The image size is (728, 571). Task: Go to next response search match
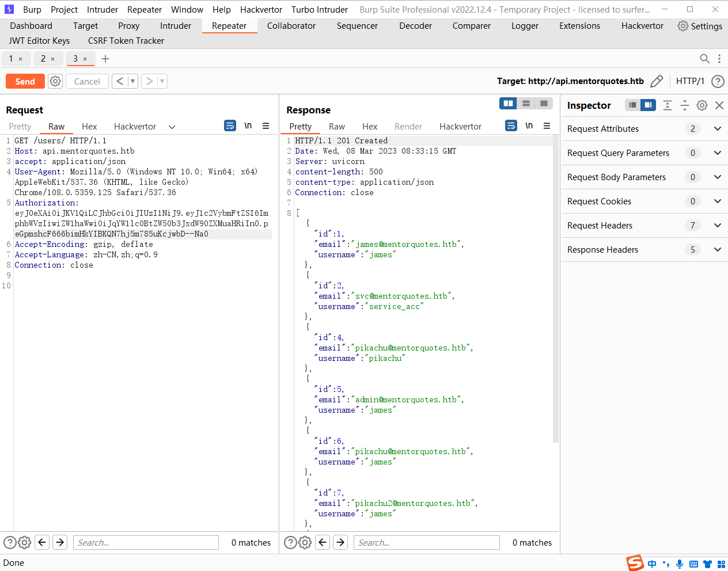tap(341, 542)
